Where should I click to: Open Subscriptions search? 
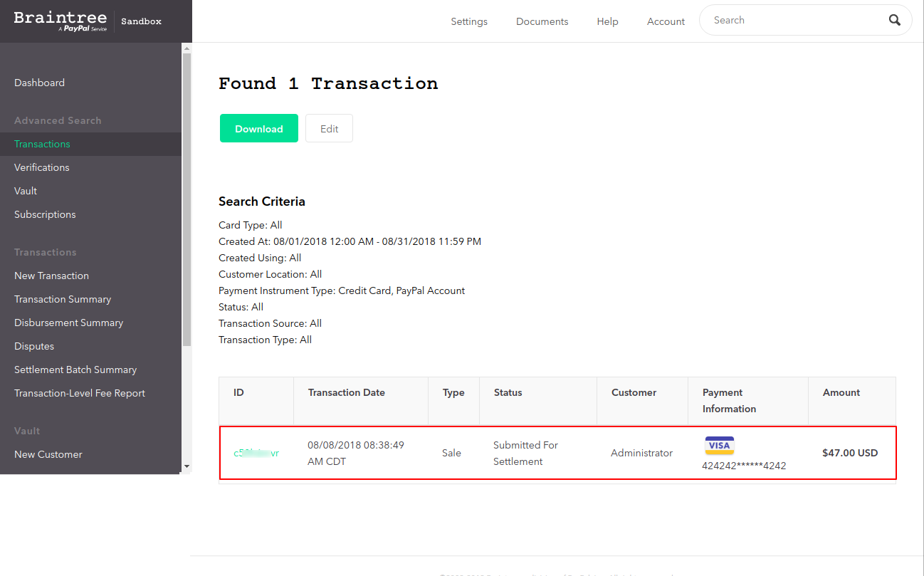click(45, 214)
